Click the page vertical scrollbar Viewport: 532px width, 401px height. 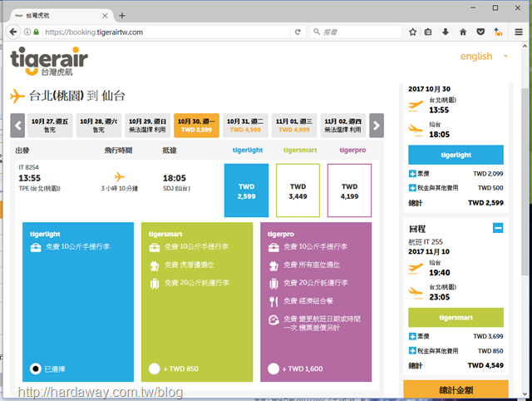coord(525,183)
